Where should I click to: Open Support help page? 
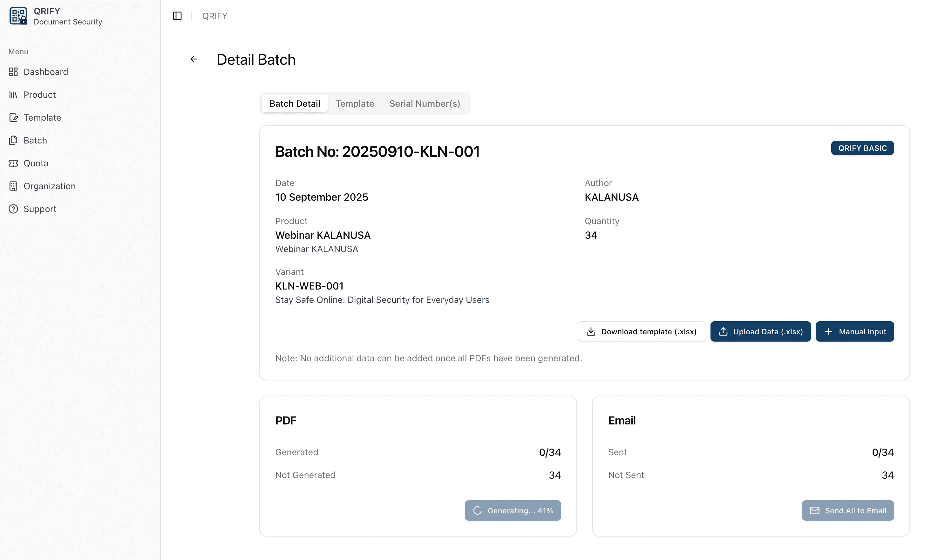point(40,209)
